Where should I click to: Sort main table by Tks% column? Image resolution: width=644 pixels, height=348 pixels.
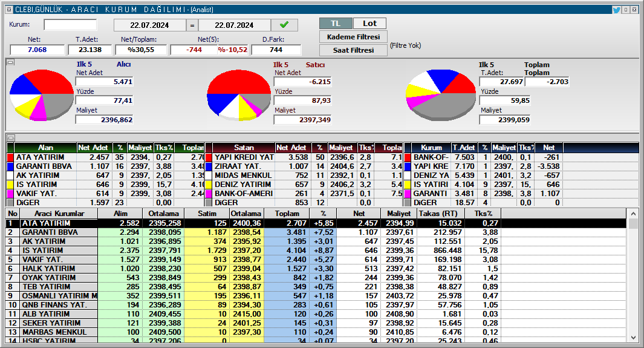pos(483,214)
